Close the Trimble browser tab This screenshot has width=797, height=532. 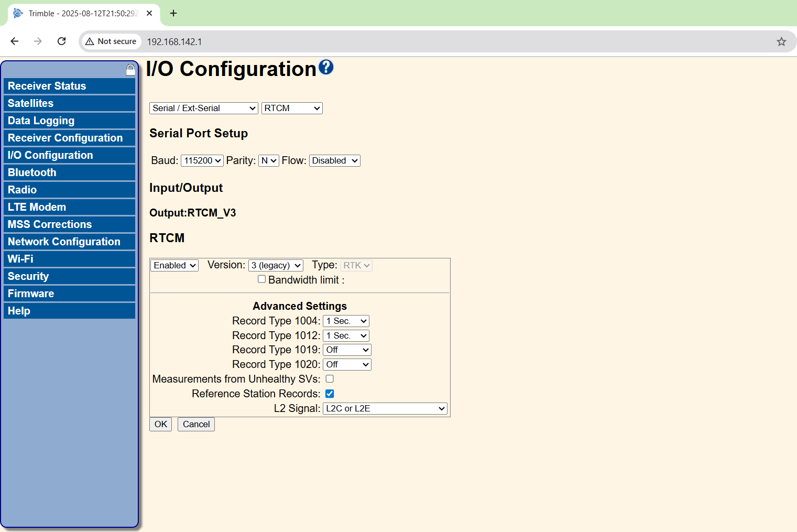tap(149, 13)
